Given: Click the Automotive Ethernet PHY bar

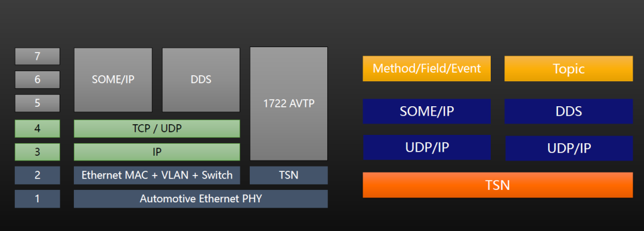Looking at the screenshot, I should pos(201,199).
